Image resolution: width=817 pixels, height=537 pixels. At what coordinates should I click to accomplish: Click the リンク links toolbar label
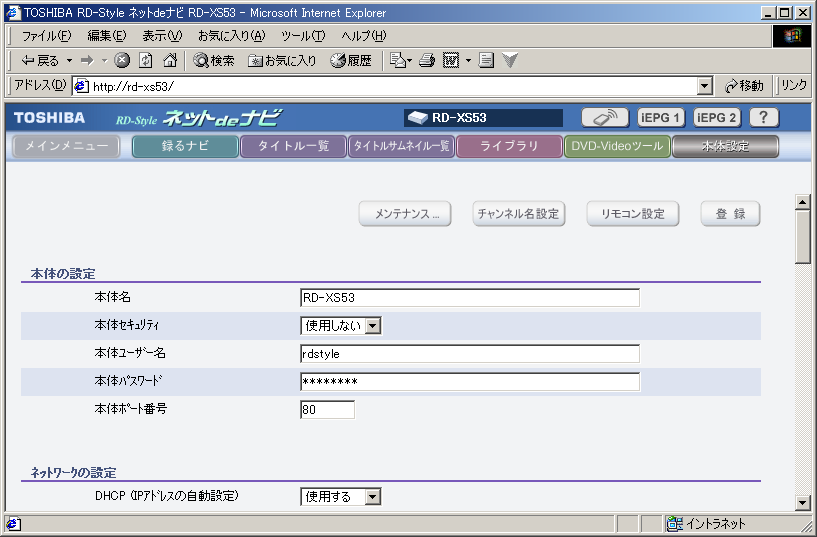click(794, 86)
